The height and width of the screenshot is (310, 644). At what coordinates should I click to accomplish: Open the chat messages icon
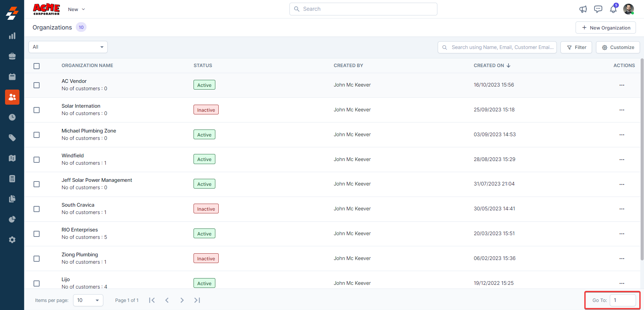(x=598, y=9)
